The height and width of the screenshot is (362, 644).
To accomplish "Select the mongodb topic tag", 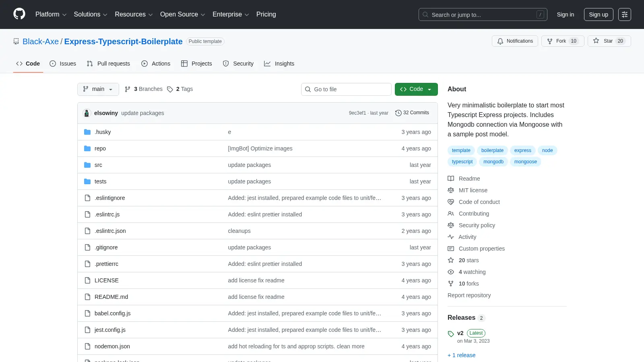I will [x=493, y=162].
